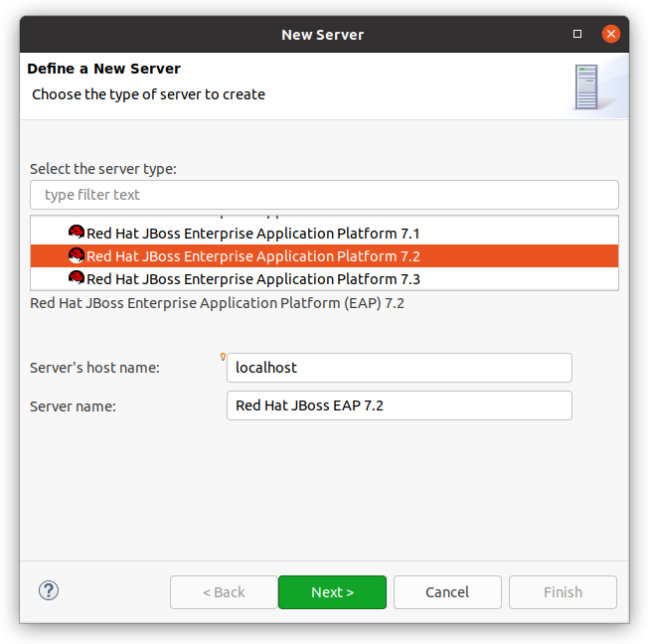Click the Server's host name field
This screenshot has width=649, height=644.
(x=400, y=368)
